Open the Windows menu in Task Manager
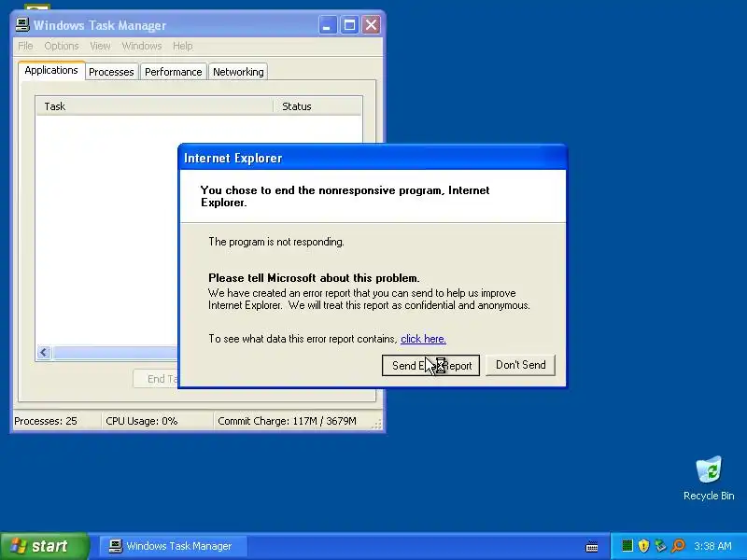747x560 pixels. click(x=142, y=46)
